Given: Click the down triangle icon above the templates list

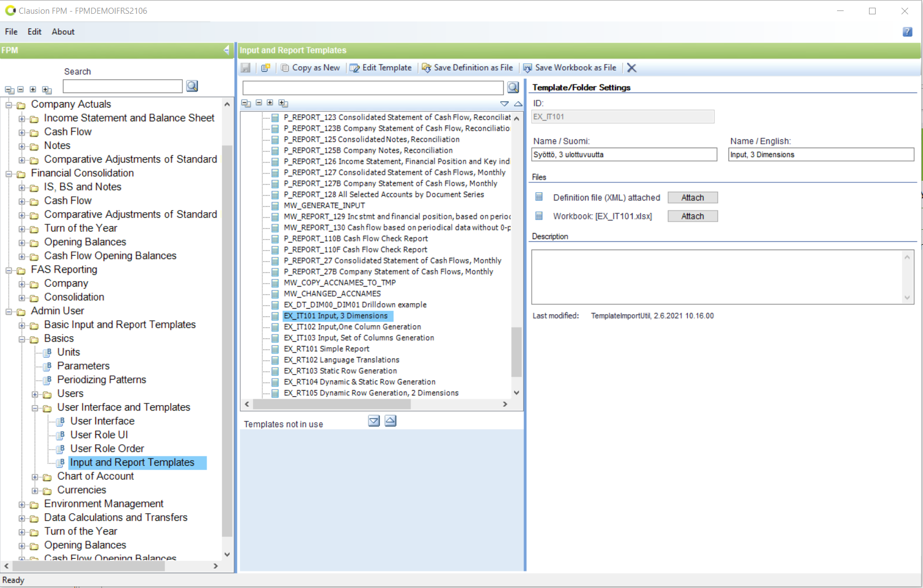Looking at the screenshot, I should pos(504,104).
